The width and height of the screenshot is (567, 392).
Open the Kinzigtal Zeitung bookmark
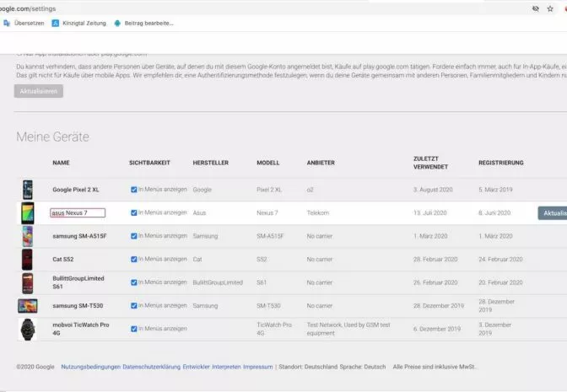click(x=79, y=23)
